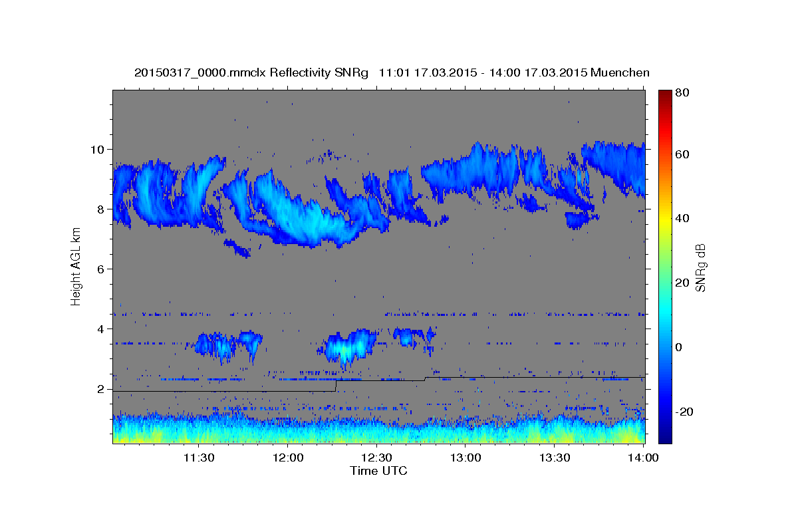Click the dark blue bottom of colorbar
The height and width of the screenshot is (532, 798).
coord(664,437)
